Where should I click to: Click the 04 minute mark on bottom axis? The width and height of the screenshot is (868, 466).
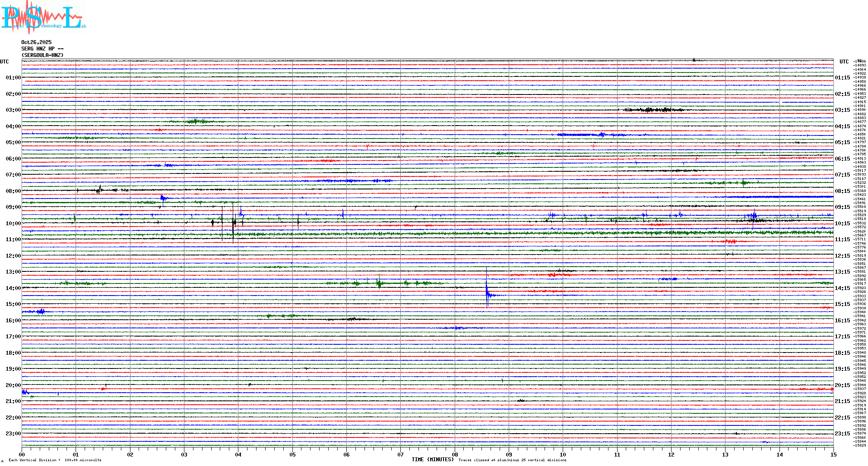click(238, 454)
